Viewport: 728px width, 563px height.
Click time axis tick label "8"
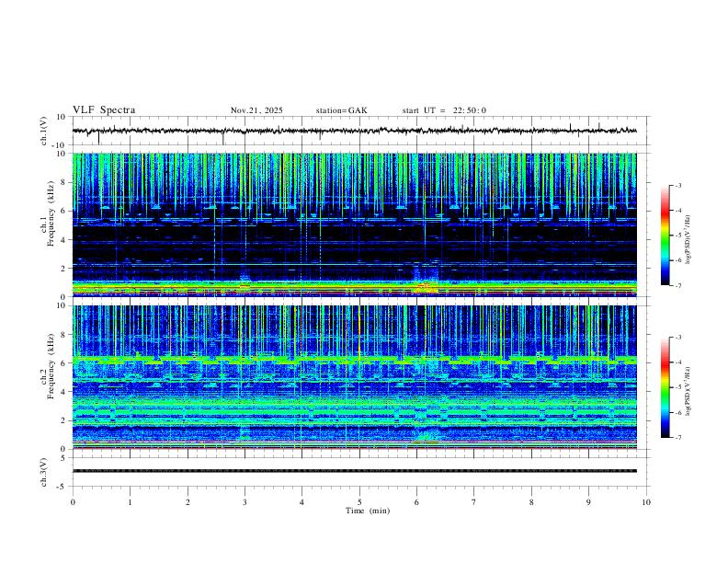click(x=531, y=502)
